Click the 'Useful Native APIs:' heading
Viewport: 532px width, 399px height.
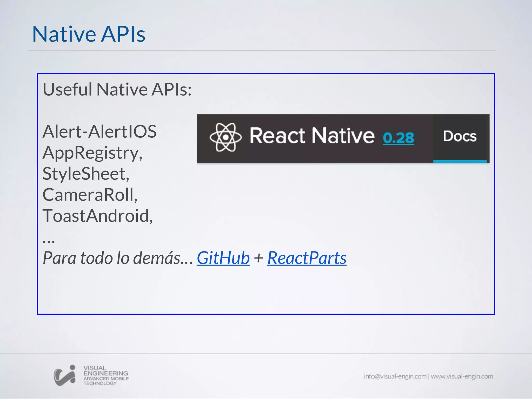(117, 89)
